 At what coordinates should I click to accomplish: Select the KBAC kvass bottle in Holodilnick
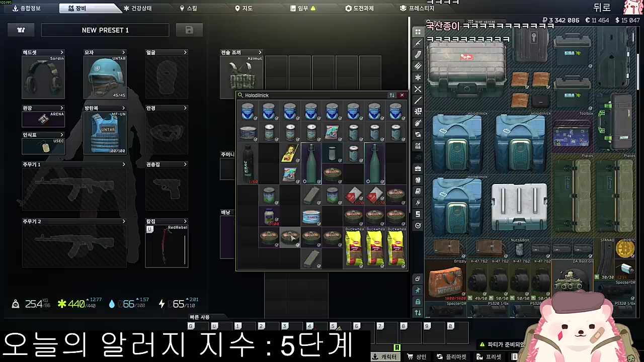(248, 163)
